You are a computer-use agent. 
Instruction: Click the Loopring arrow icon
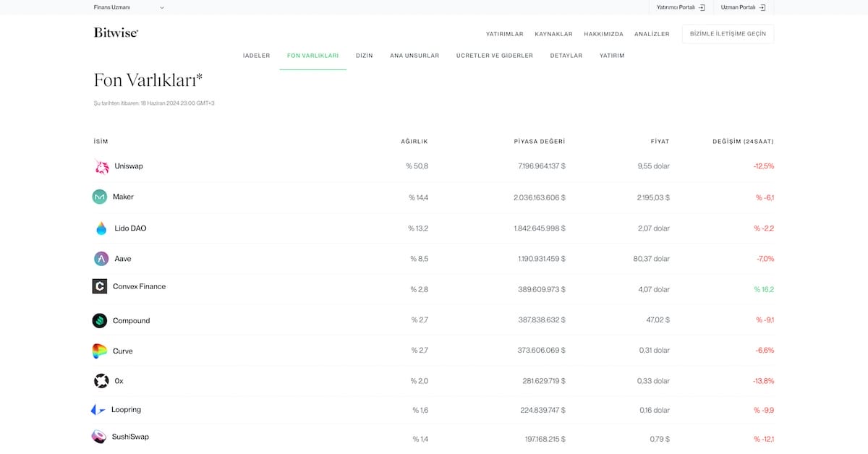(98, 410)
